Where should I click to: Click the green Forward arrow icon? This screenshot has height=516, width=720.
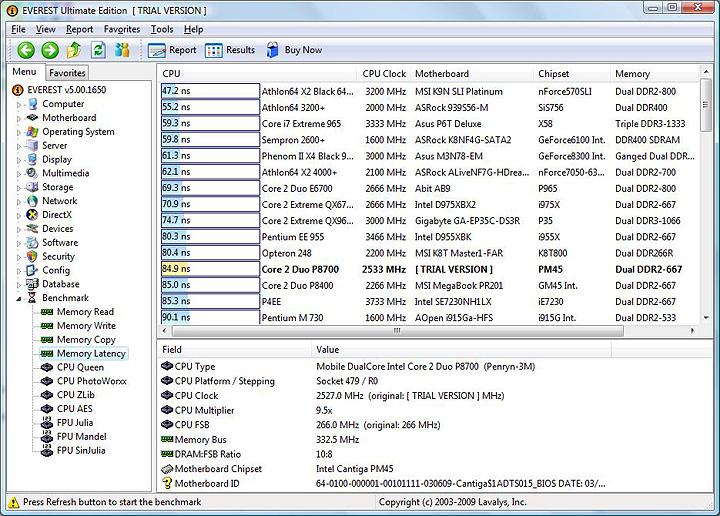pos(50,50)
